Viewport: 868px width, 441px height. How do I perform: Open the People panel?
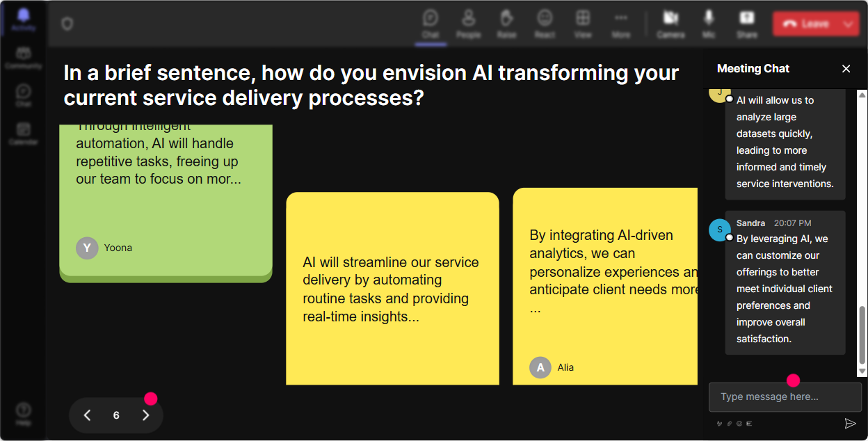tap(468, 24)
